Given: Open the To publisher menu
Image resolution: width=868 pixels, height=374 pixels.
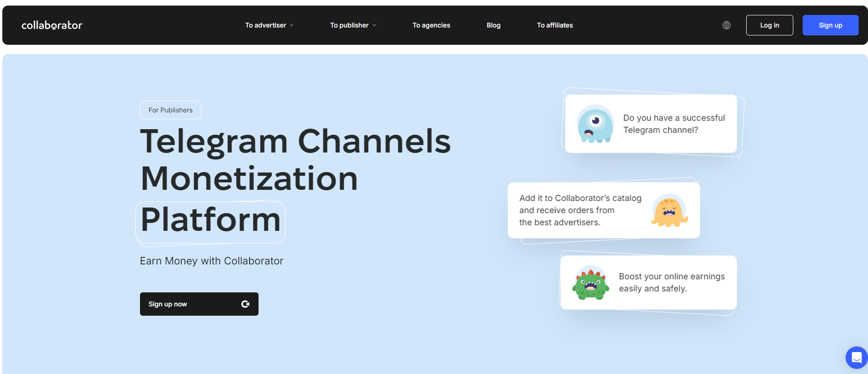Looking at the screenshot, I should coord(353,25).
